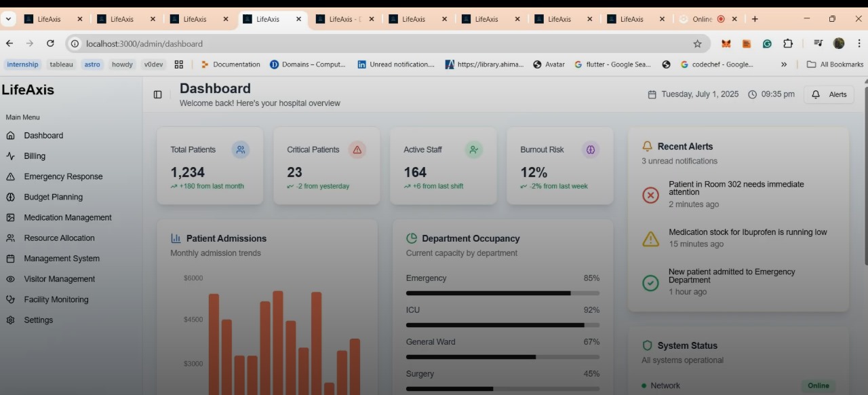
Task: Click the yellow warning icon for Ibuprofen alert
Action: tap(650, 239)
